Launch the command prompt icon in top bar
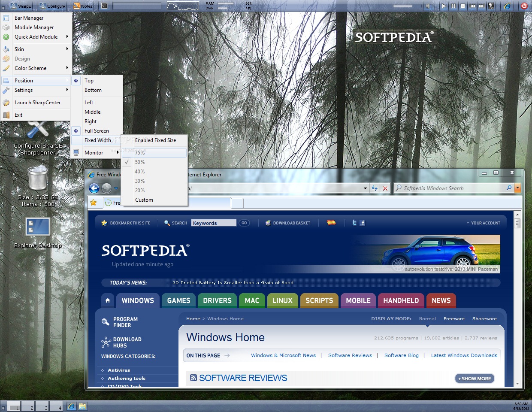This screenshot has height=412, width=532. (104, 6)
